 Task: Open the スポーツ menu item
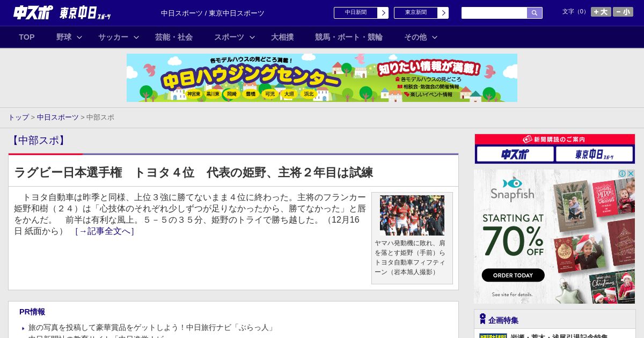click(x=229, y=37)
